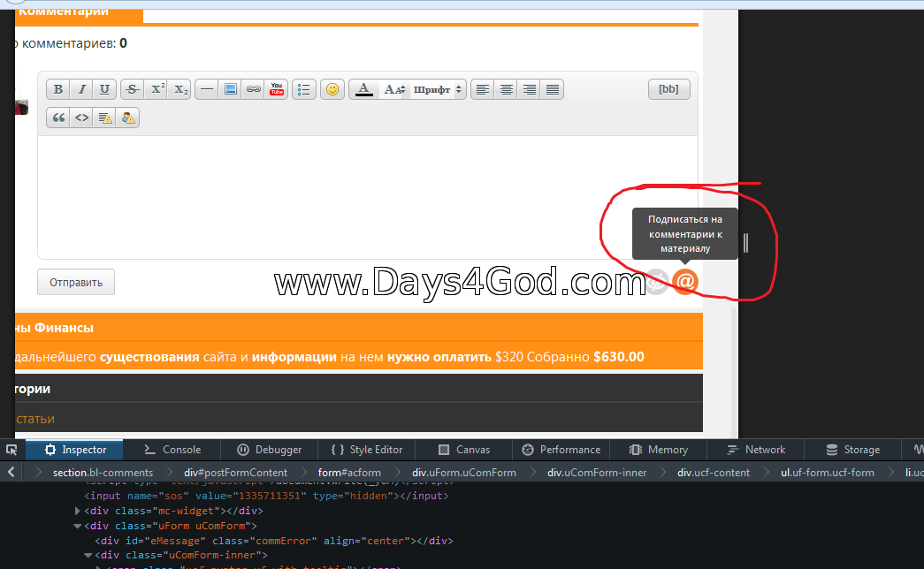Switch to the Console tab
This screenshot has width=924, height=569.
[172, 450]
